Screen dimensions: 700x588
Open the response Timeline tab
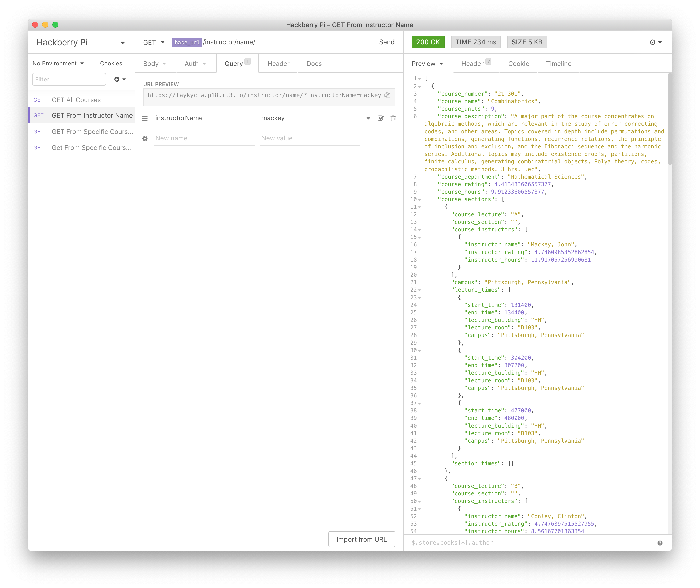click(x=558, y=64)
